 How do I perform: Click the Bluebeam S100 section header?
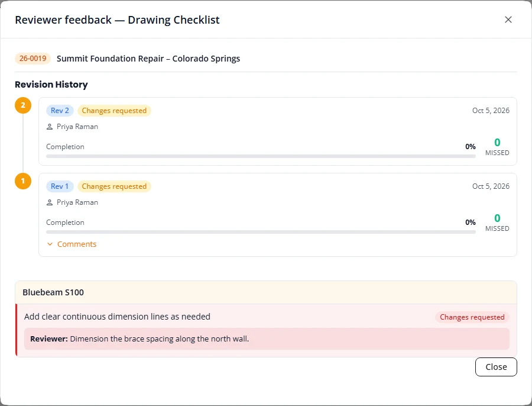pyautogui.click(x=266, y=292)
